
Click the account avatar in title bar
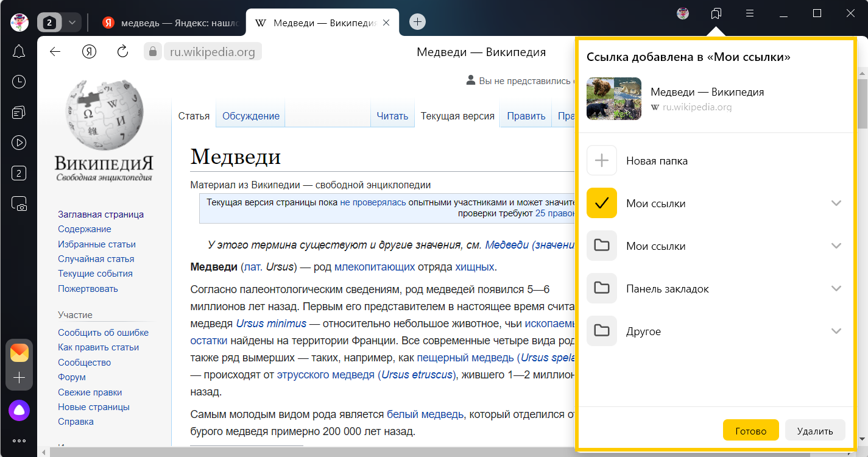coord(683,13)
